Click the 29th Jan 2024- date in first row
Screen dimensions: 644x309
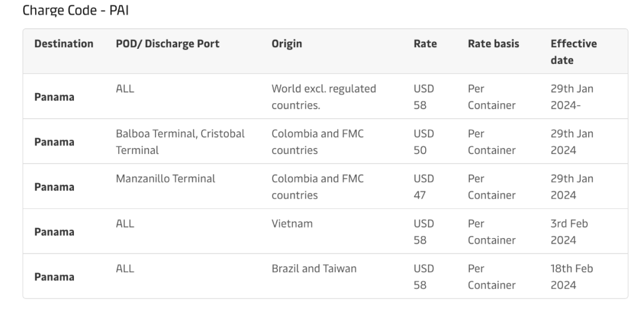click(x=571, y=97)
